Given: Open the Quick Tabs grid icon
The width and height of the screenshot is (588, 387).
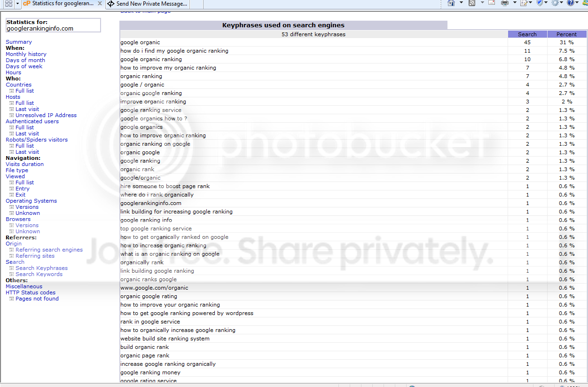Looking at the screenshot, I should coord(8,3).
